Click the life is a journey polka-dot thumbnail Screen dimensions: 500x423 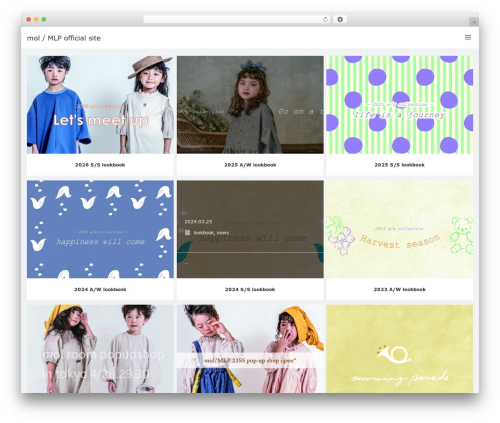click(399, 105)
